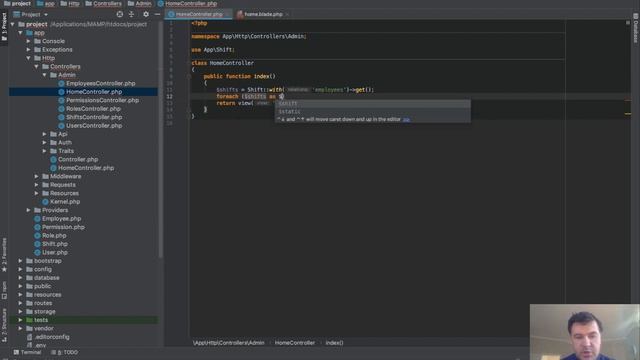Click the index() breadcrumb at editor bottom
This screenshot has height=360, width=640.
(334, 343)
